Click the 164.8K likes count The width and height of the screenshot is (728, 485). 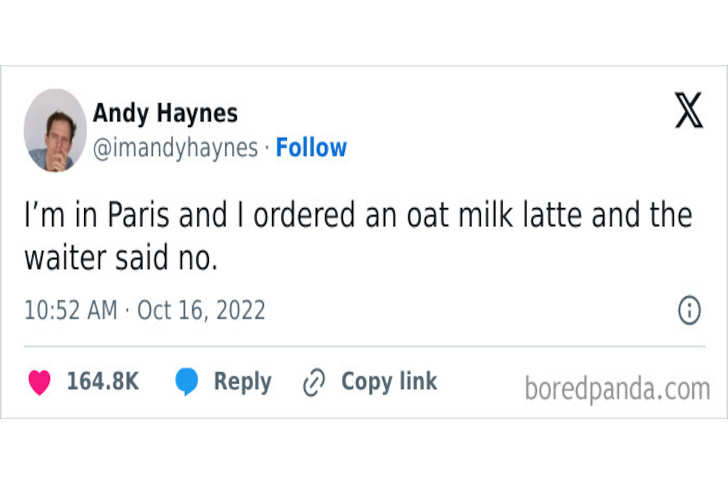coord(102,382)
